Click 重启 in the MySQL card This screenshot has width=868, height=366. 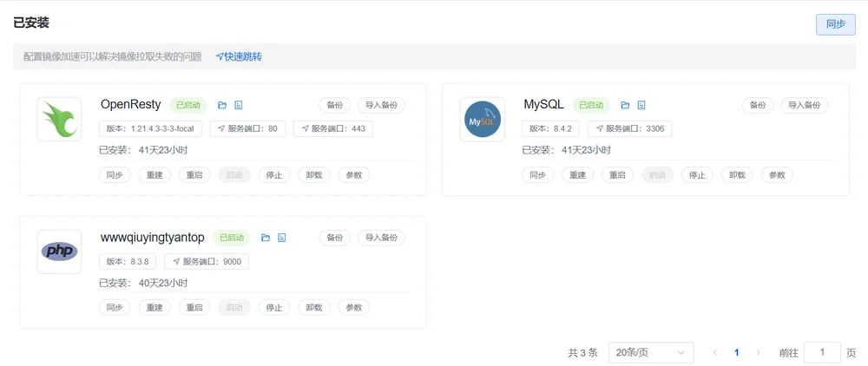tap(617, 175)
